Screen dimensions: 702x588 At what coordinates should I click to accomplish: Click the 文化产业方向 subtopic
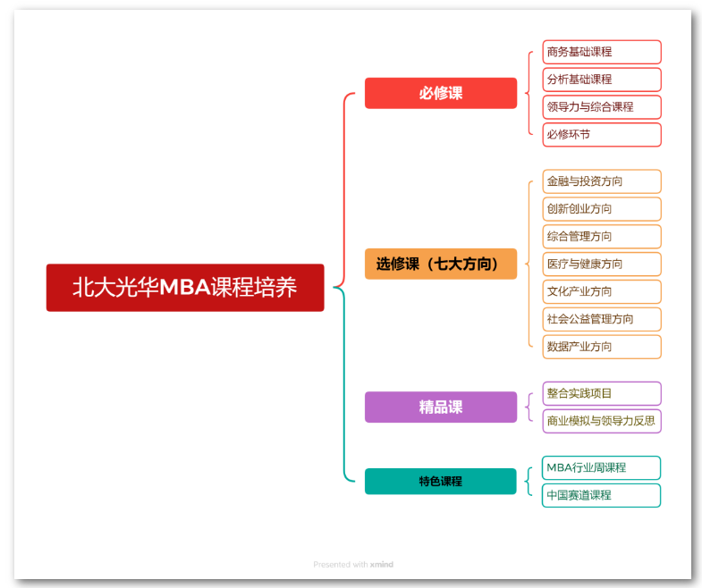[x=602, y=291]
